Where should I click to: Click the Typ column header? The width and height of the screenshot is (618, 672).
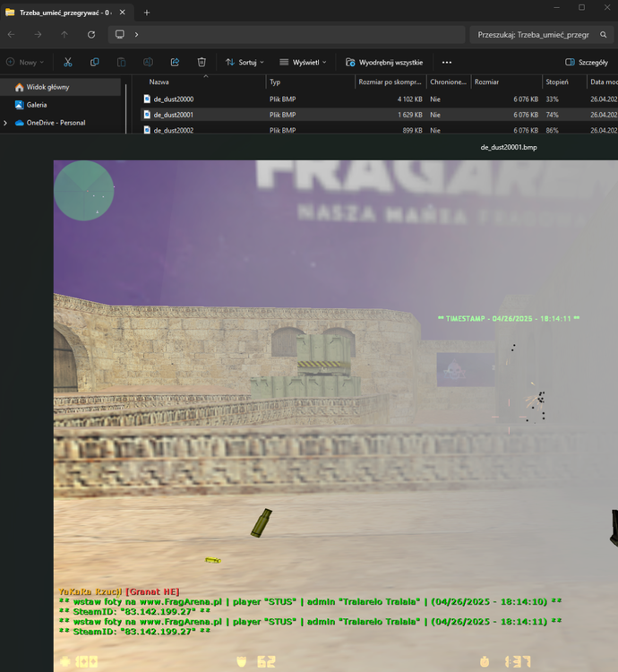(275, 82)
